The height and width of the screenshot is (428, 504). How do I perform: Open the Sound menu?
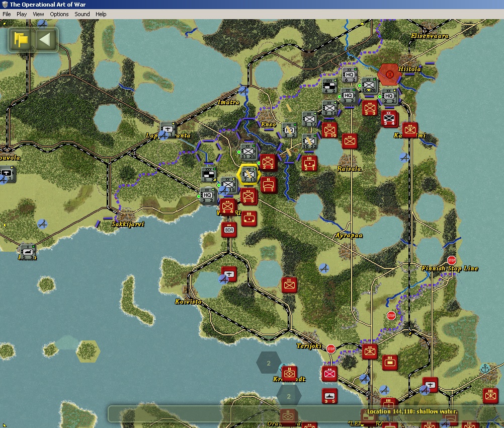[82, 14]
